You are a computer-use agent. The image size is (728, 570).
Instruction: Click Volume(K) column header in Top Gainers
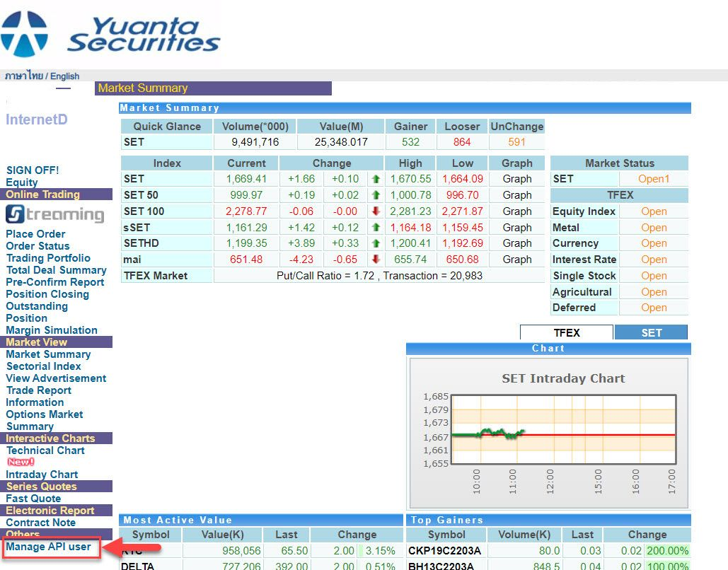pos(524,535)
